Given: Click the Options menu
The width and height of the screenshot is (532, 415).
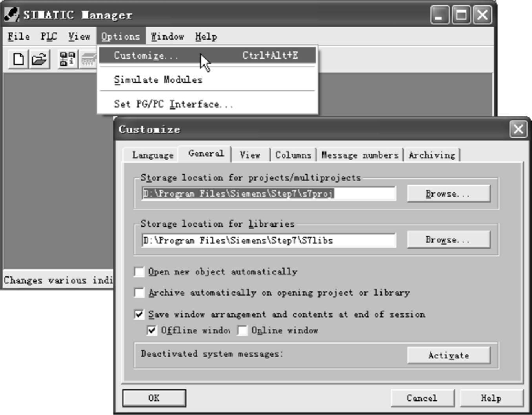Looking at the screenshot, I should point(121,37).
